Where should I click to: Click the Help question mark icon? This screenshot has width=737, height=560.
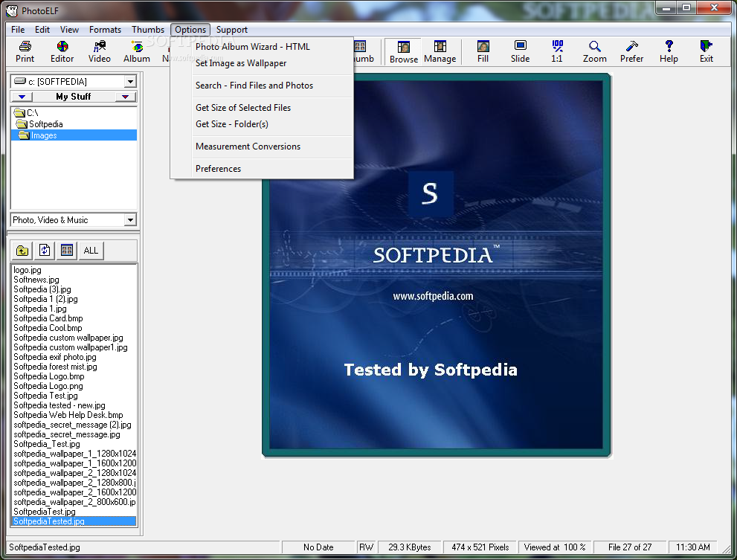[669, 51]
